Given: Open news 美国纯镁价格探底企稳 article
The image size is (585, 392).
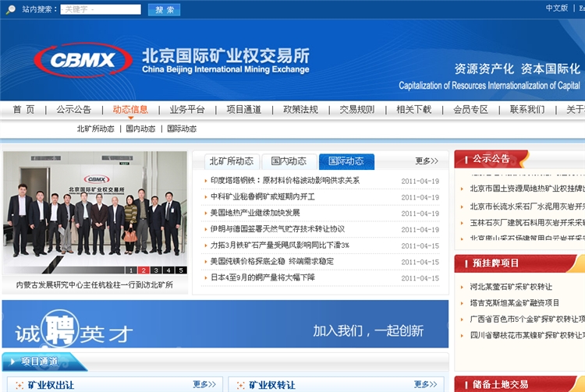Looking at the screenshot, I should tap(272, 261).
